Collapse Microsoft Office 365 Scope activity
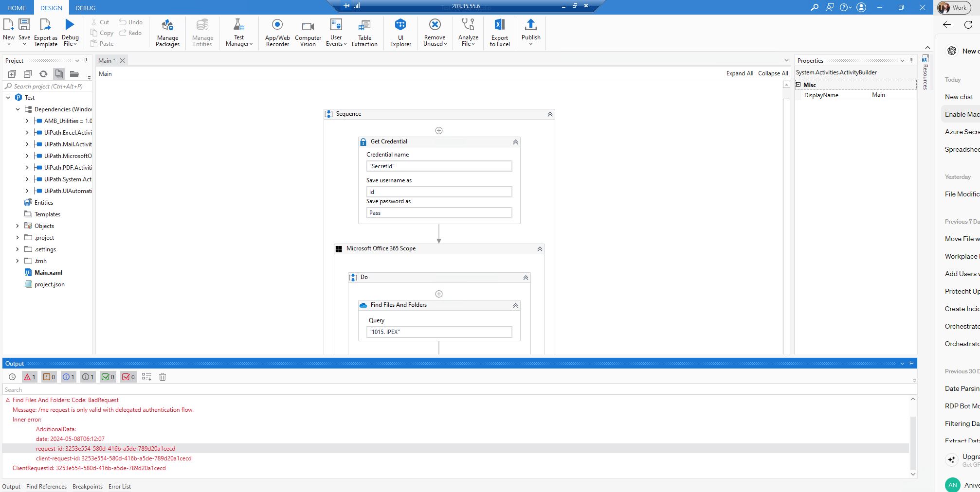 click(x=540, y=249)
